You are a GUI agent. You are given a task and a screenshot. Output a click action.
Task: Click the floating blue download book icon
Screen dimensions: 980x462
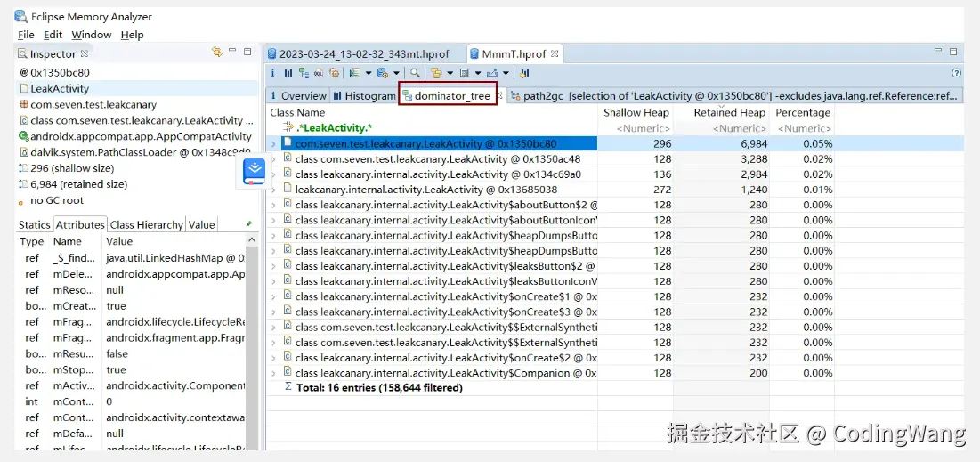pos(255,172)
